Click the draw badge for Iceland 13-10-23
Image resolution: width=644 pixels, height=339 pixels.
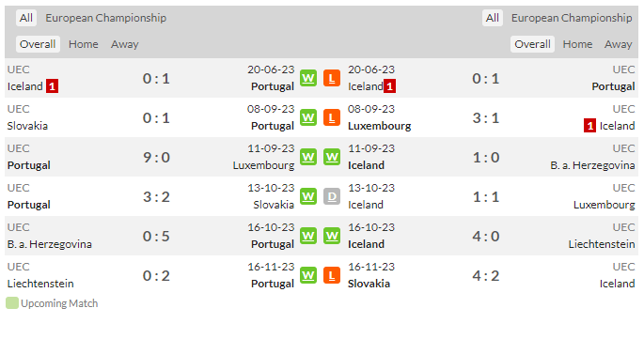(332, 196)
